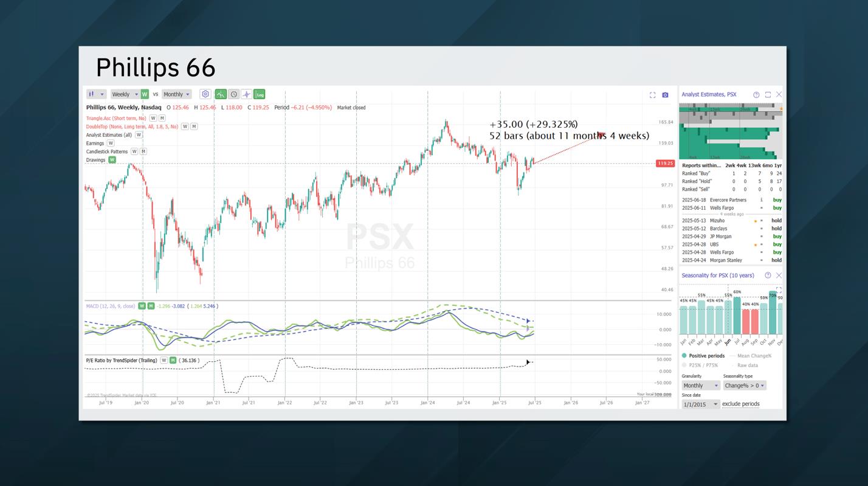This screenshot has height=486, width=868.
Task: Close the Seasonality panel
Action: tap(779, 276)
